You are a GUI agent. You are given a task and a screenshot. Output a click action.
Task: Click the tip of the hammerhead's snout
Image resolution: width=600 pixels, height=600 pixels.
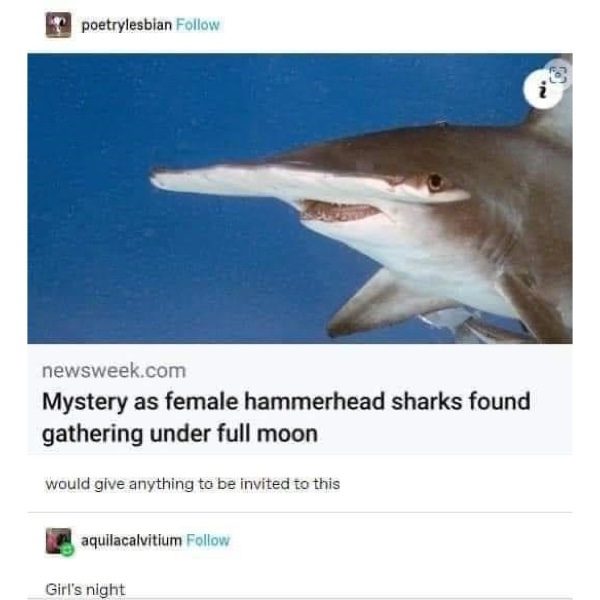157,180
